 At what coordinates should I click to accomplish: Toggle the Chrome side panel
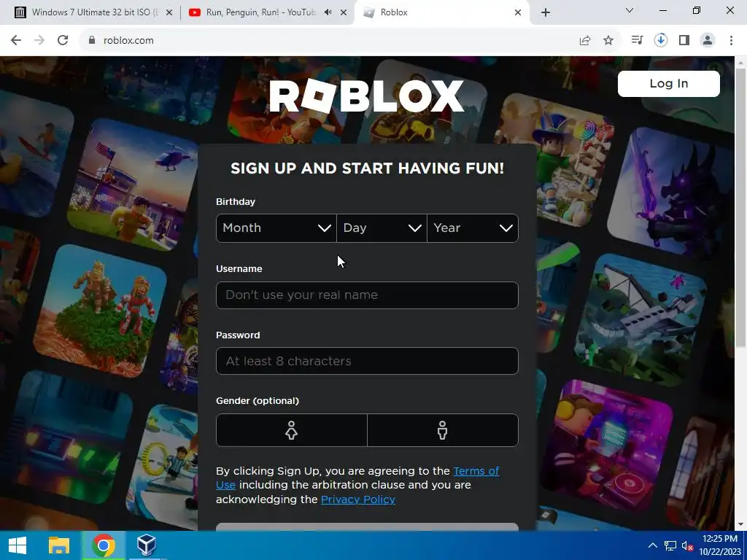click(684, 41)
